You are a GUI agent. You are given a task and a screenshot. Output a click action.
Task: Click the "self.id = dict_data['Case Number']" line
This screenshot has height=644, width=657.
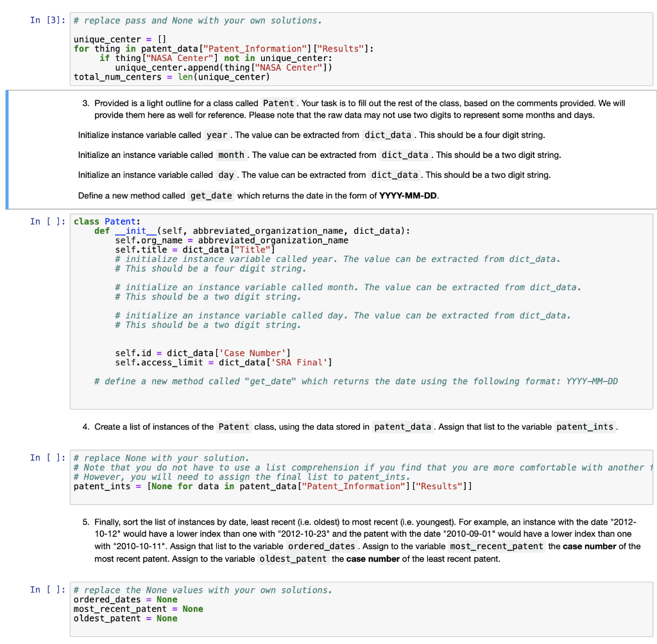(x=203, y=353)
